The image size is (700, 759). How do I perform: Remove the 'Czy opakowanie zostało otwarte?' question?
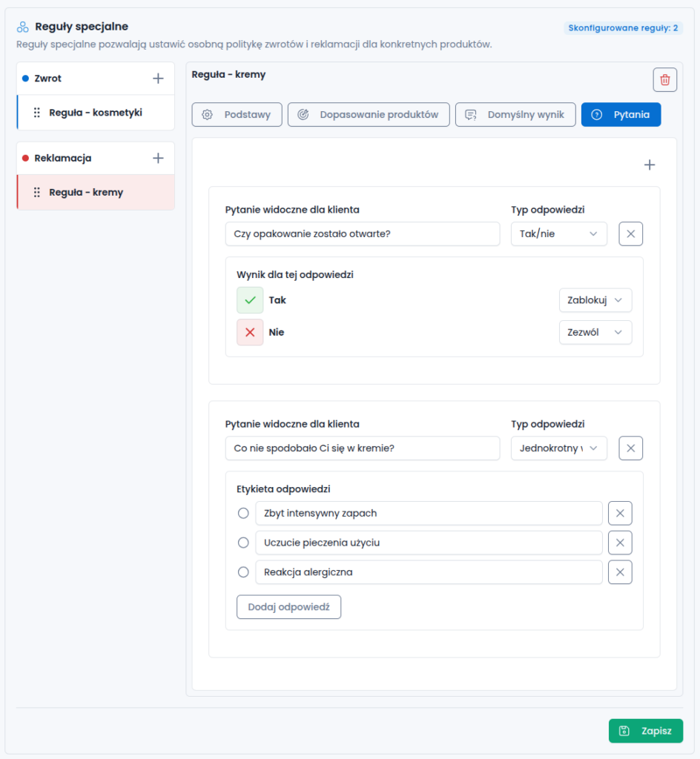[x=630, y=233]
